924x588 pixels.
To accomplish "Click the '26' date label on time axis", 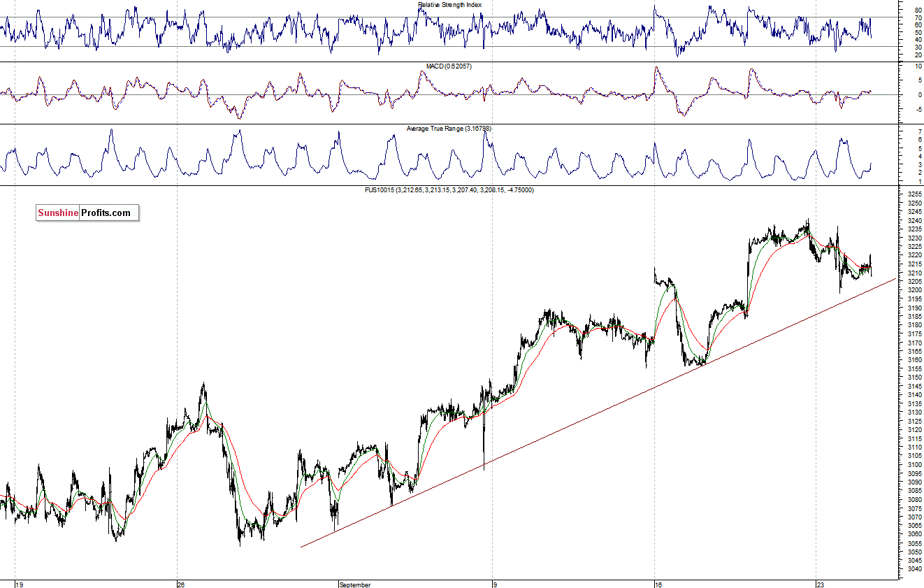I will 181,585.
